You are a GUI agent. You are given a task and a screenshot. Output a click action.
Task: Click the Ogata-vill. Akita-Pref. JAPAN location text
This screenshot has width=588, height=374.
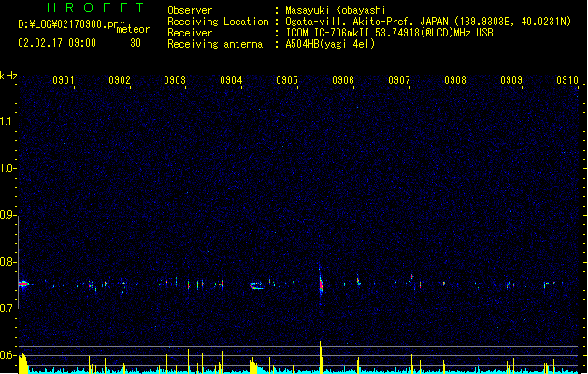pos(366,22)
